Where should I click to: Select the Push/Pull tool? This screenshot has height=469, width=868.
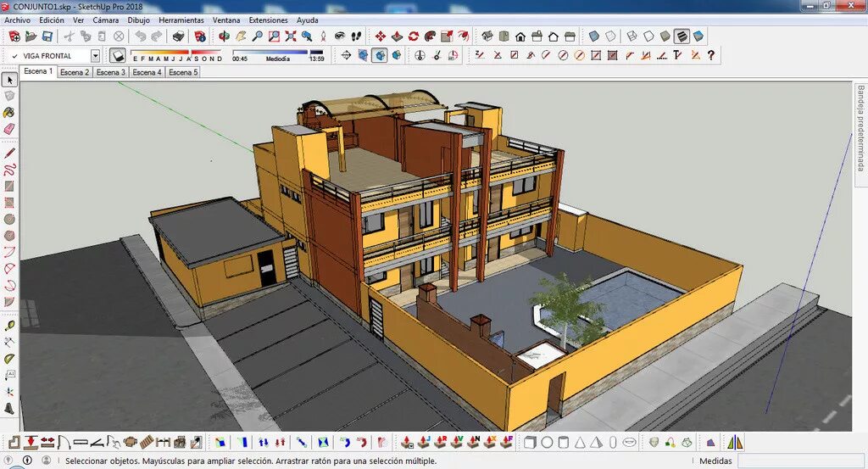(x=397, y=36)
